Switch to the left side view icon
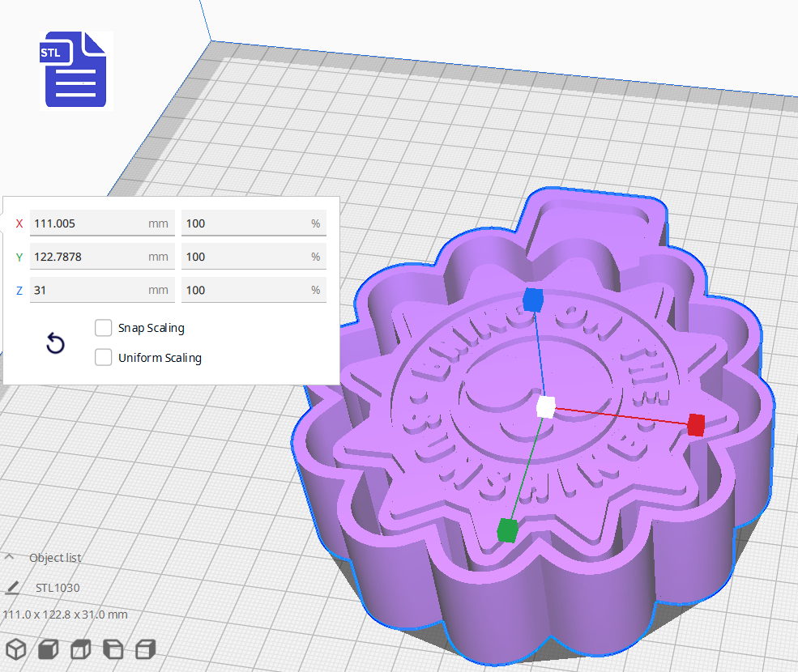The image size is (798, 672). (113, 649)
